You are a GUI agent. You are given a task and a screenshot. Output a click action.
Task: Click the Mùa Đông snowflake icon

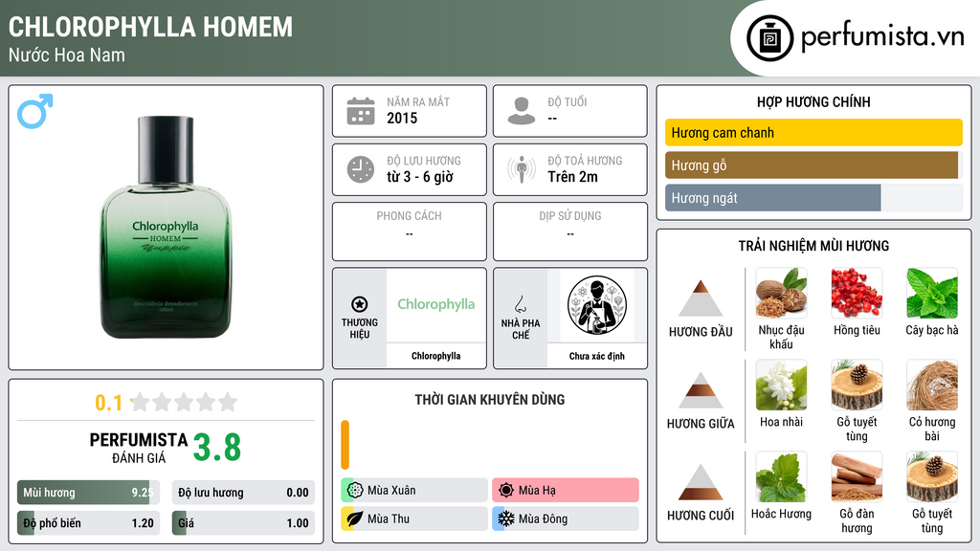506,518
